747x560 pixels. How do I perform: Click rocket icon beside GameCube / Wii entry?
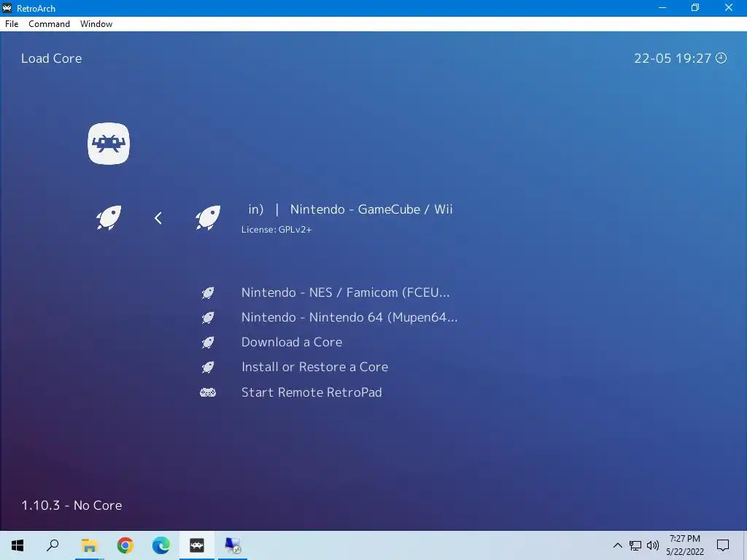click(208, 218)
